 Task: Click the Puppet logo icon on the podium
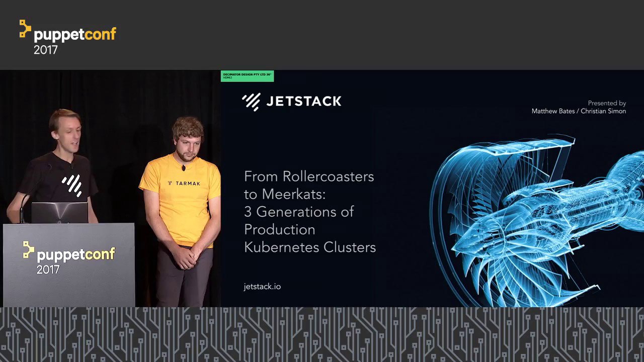click(x=29, y=250)
